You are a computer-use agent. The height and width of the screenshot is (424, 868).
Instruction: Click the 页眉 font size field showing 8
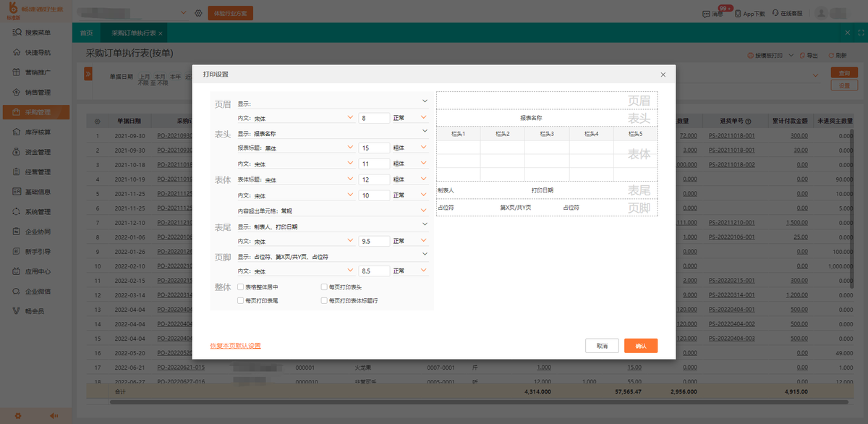pyautogui.click(x=374, y=117)
